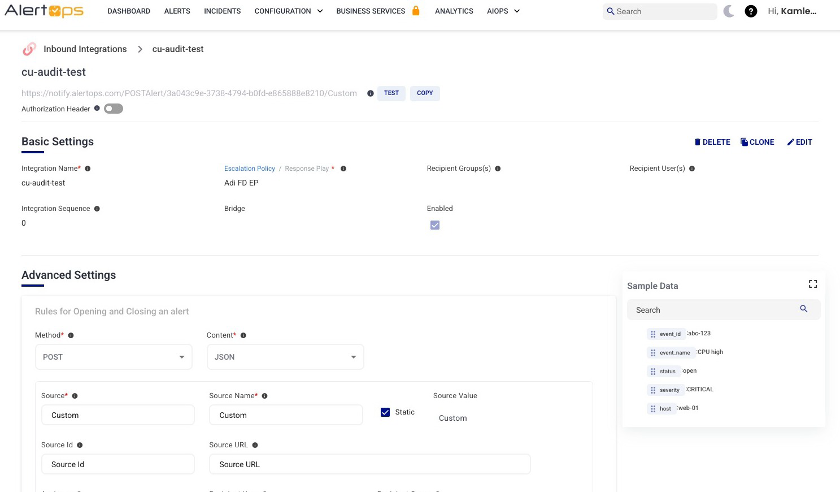Grab the host field drag handle
Viewport: 840px width, 492px height.
click(x=652, y=409)
